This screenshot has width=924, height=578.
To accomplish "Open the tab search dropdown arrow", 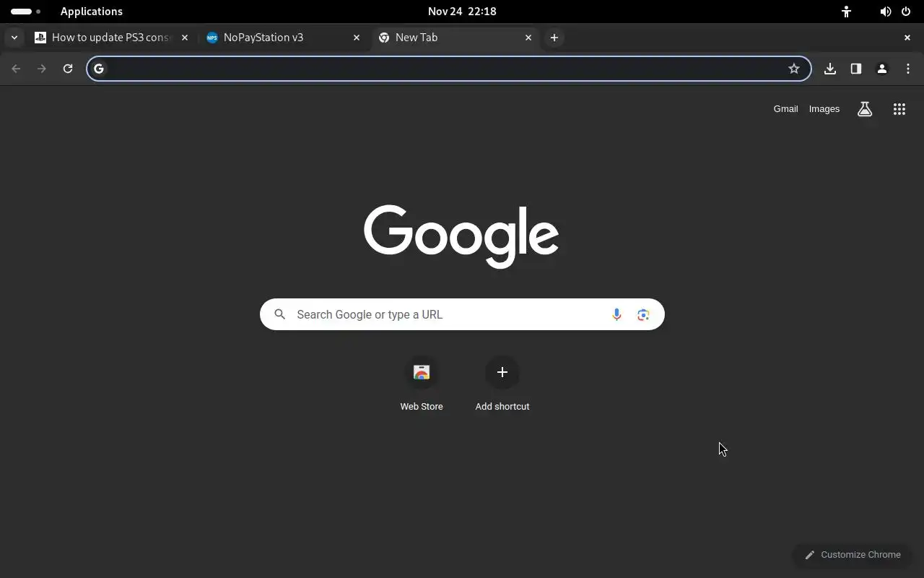I will [x=14, y=38].
